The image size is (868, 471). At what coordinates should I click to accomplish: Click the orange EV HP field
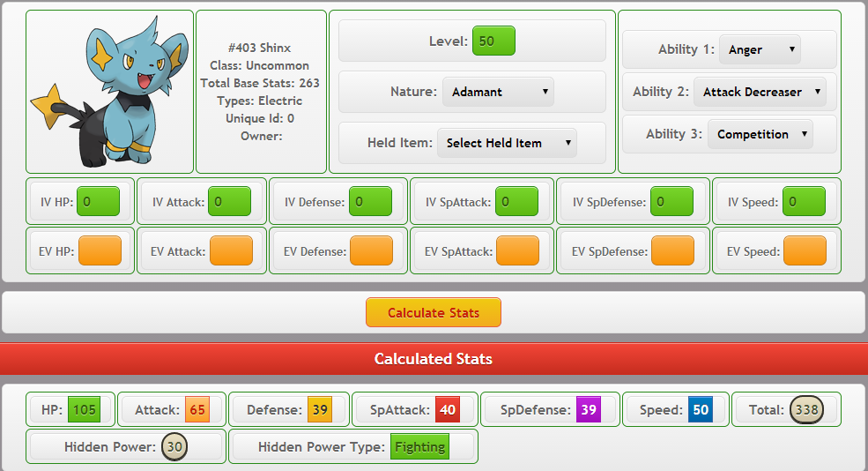point(100,251)
